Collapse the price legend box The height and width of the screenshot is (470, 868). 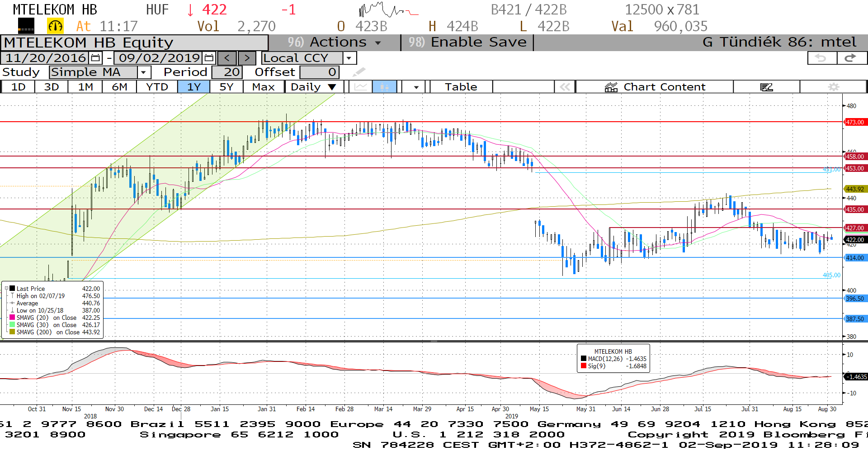6,289
